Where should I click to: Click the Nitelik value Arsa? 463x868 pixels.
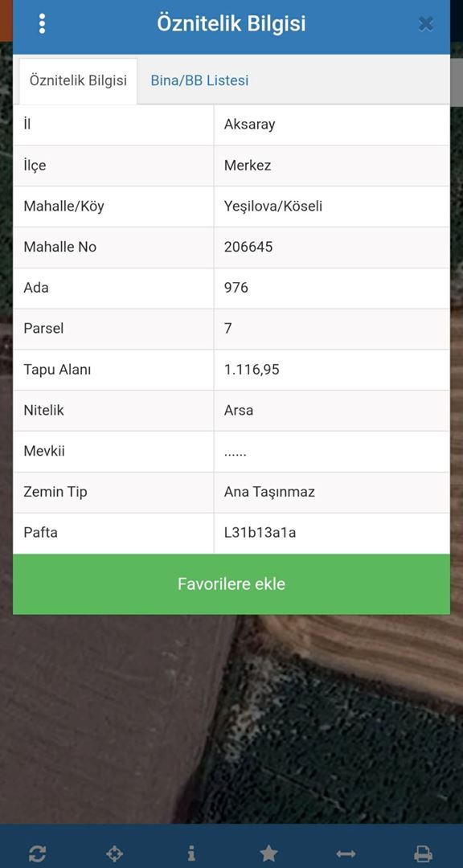click(x=239, y=411)
